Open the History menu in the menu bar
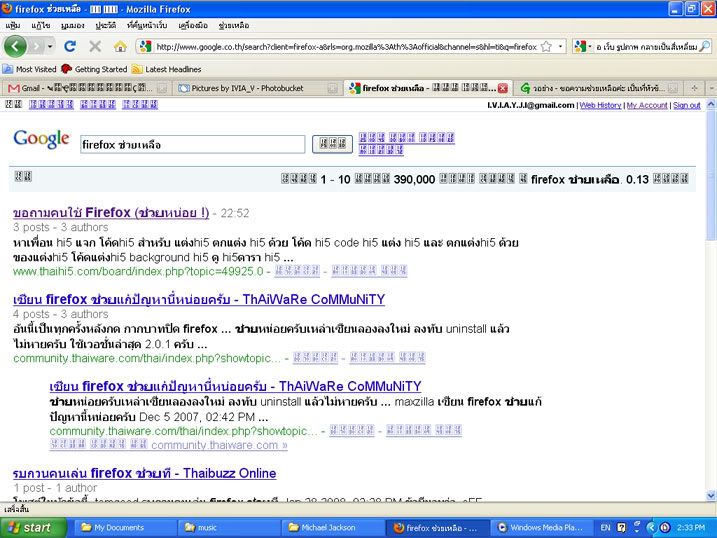717x538 pixels. [105, 26]
